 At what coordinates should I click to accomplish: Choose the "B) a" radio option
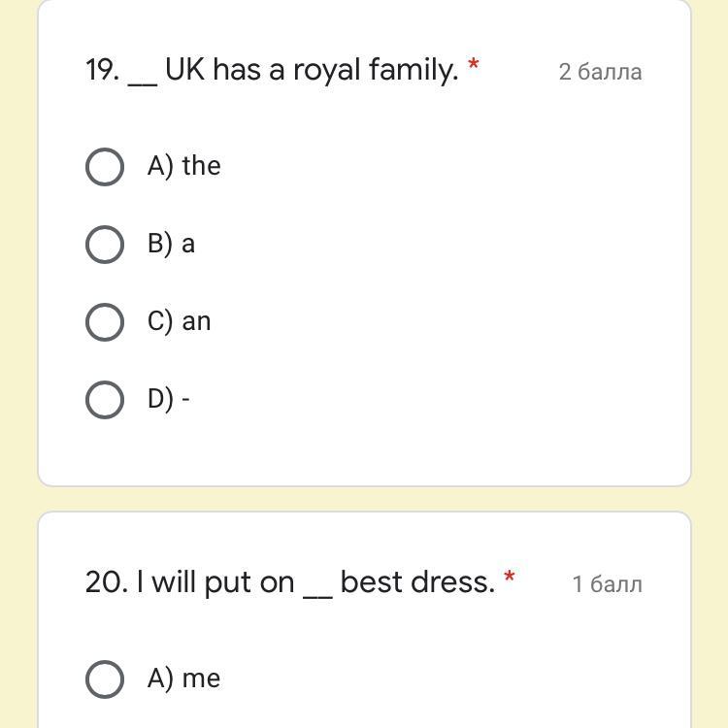[x=105, y=245]
